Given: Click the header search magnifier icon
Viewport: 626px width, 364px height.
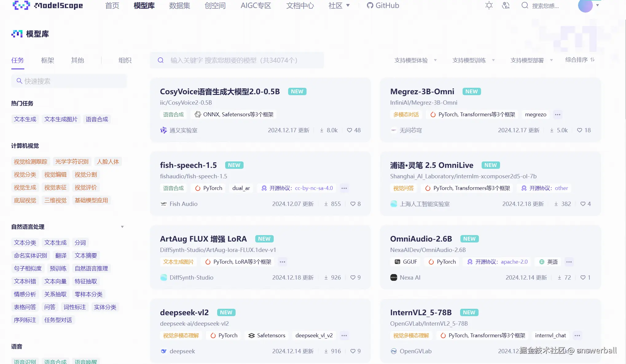Looking at the screenshot, I should [x=525, y=6].
